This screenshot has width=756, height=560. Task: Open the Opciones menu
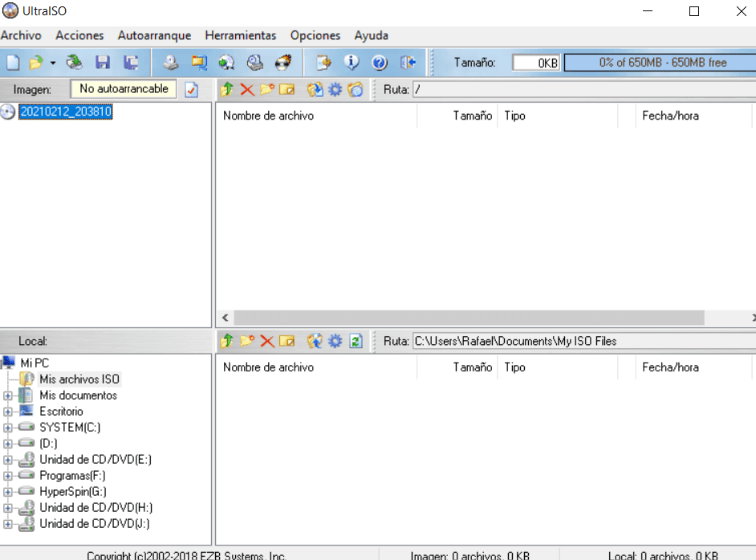tap(315, 35)
